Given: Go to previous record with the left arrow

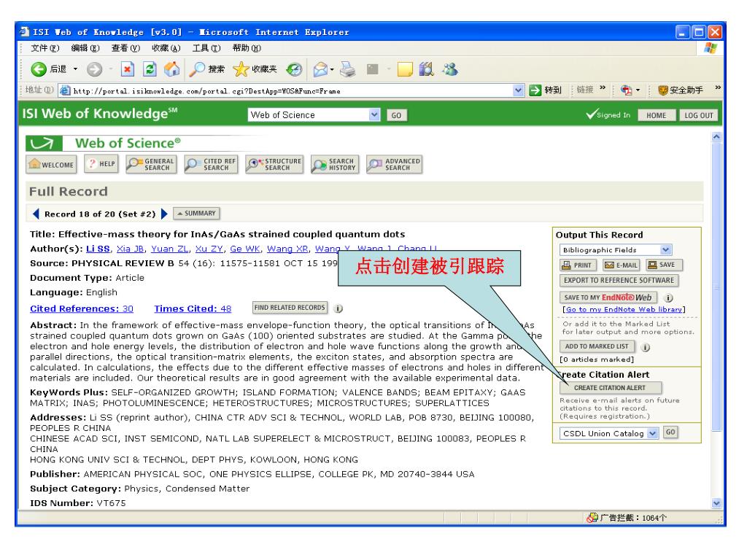Looking at the screenshot, I should point(36,214).
